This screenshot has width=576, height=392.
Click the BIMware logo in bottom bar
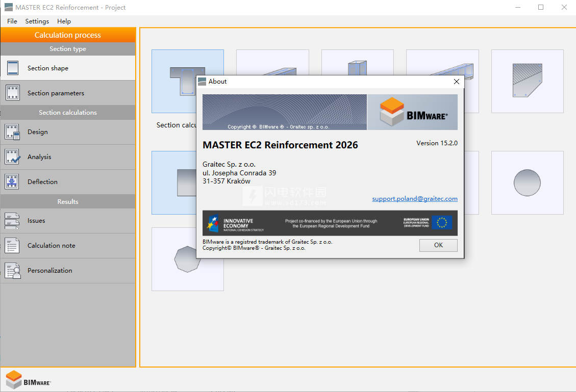[29, 380]
